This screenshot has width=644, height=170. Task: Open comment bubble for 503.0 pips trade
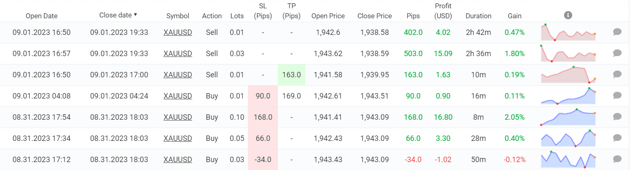[x=617, y=53]
